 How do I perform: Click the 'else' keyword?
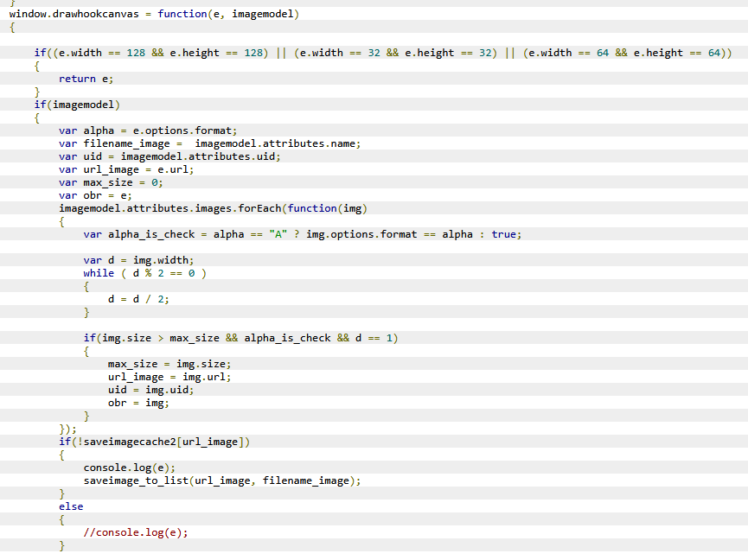click(71, 506)
